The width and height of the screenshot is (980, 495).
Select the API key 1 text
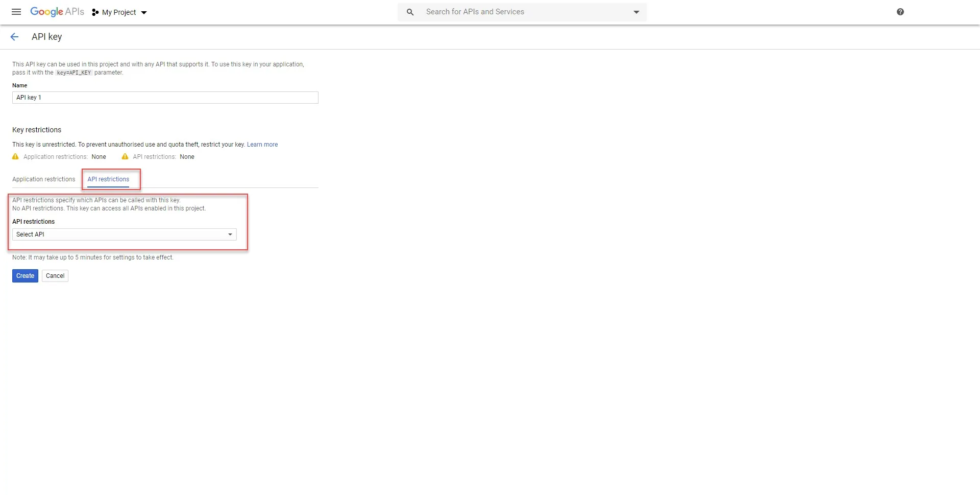(29, 98)
